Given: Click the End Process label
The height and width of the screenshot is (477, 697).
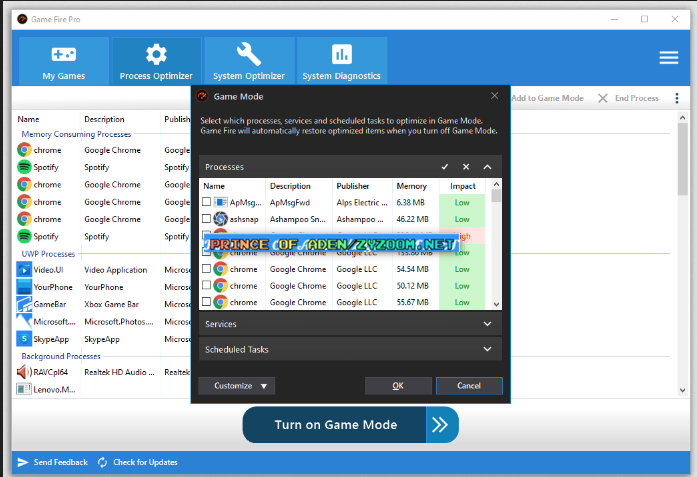Looking at the screenshot, I should pos(637,98).
